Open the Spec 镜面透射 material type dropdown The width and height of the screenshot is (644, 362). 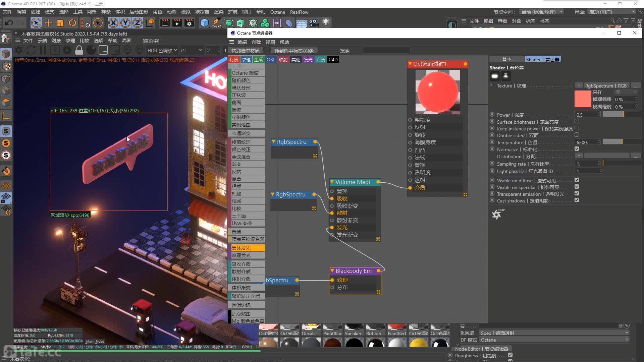pos(554,333)
